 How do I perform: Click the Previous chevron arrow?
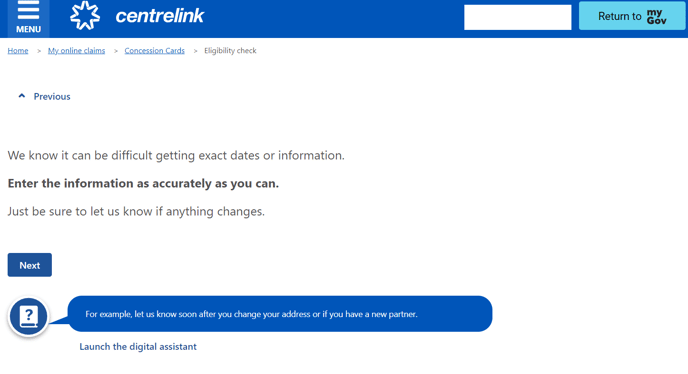tap(22, 96)
